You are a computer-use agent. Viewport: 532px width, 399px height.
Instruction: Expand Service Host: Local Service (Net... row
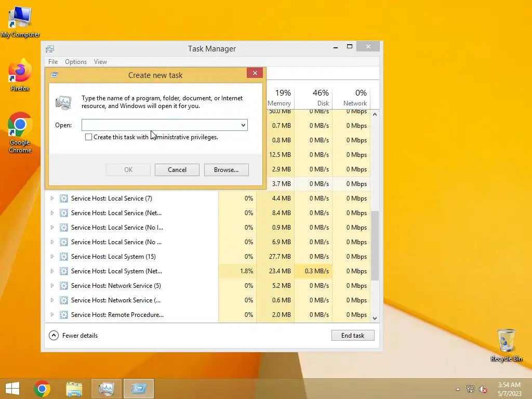click(52, 213)
